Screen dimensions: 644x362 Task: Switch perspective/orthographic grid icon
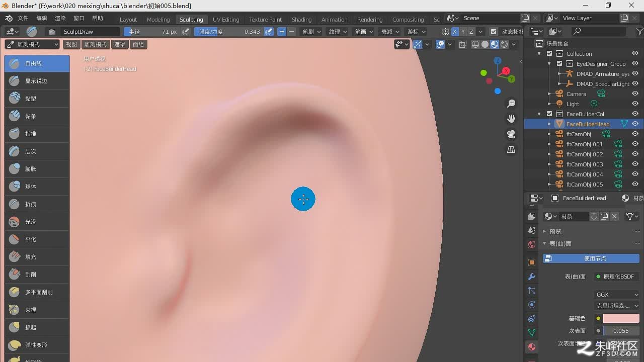pos(511,150)
